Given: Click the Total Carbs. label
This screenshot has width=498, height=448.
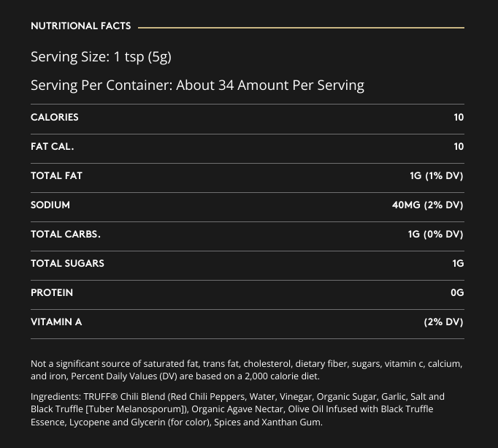Looking at the screenshot, I should (66, 235).
